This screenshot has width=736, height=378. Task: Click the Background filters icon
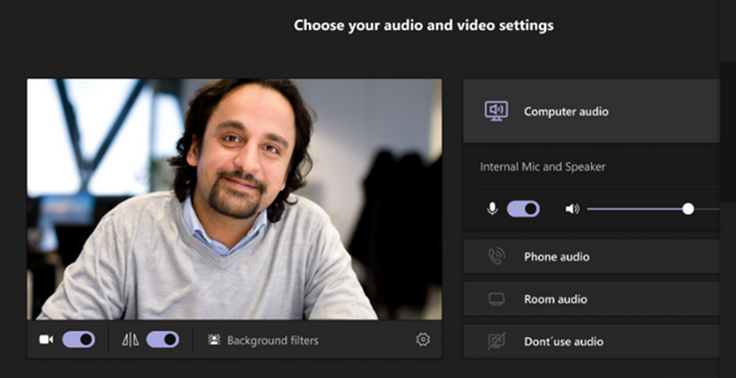pyautogui.click(x=214, y=340)
